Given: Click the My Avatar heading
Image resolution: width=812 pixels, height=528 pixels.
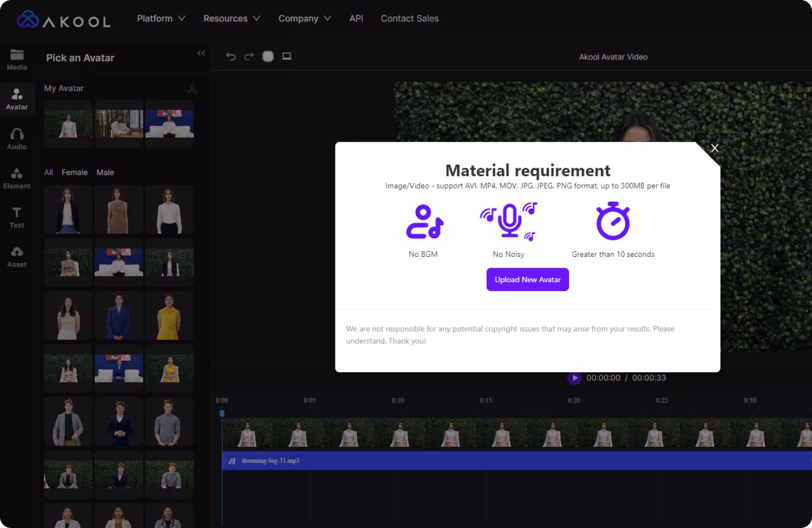Looking at the screenshot, I should pyautogui.click(x=64, y=88).
